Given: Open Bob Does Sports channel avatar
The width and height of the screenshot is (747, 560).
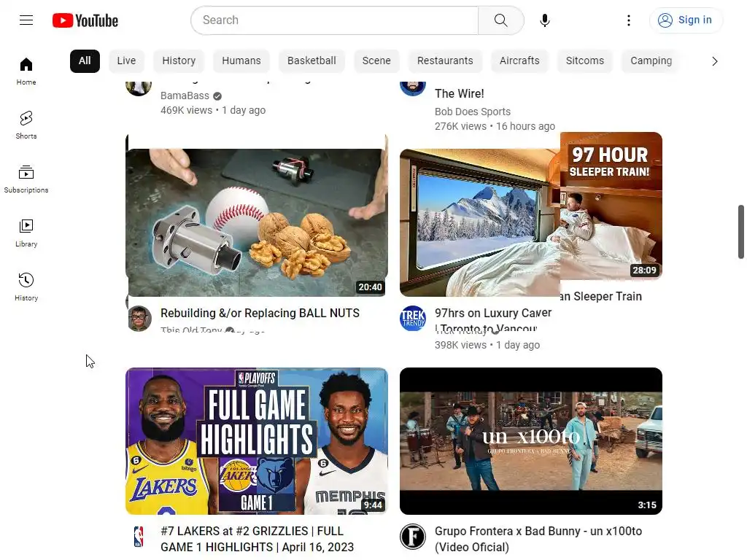Looking at the screenshot, I should tap(413, 87).
